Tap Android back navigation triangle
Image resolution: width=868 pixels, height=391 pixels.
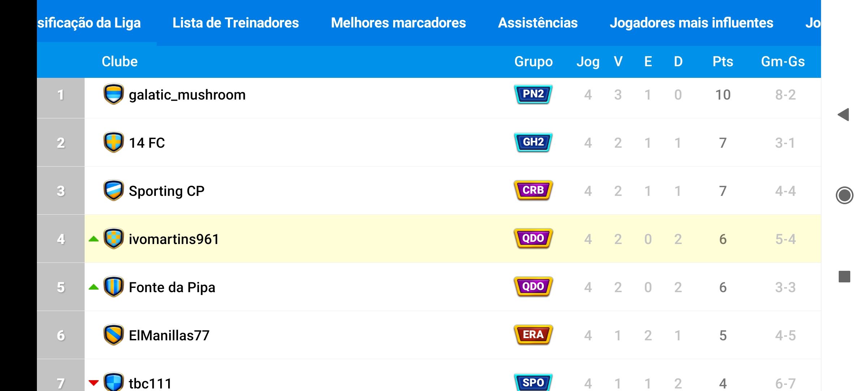tap(844, 115)
